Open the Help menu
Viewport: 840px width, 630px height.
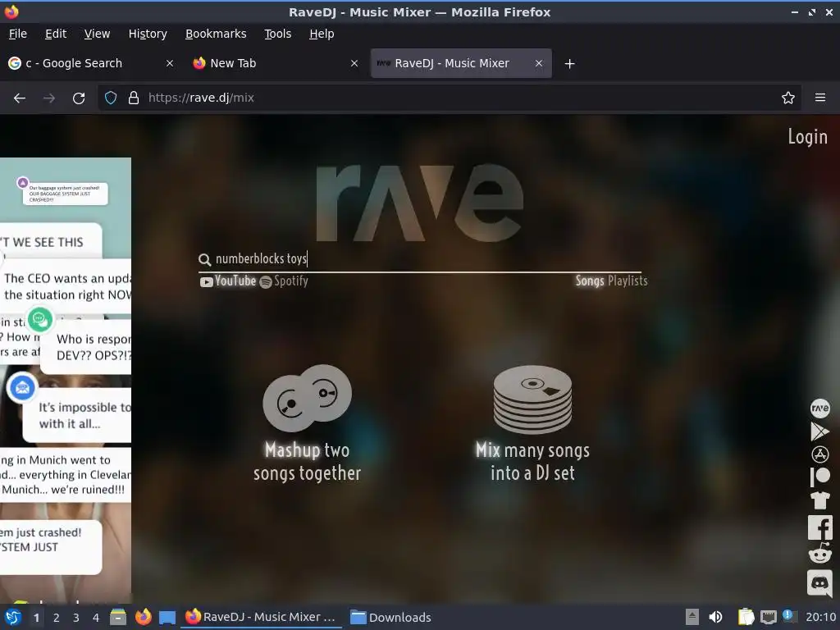pyautogui.click(x=322, y=34)
